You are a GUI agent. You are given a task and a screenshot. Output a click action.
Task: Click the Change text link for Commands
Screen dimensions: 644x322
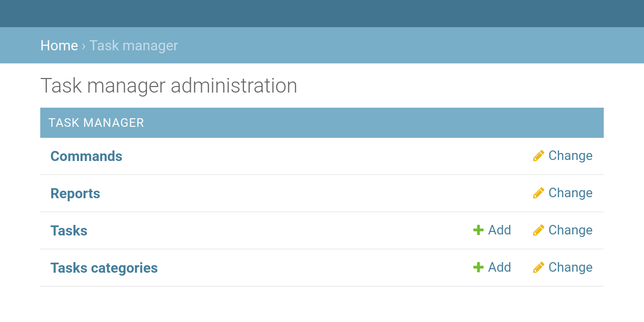coord(570,156)
